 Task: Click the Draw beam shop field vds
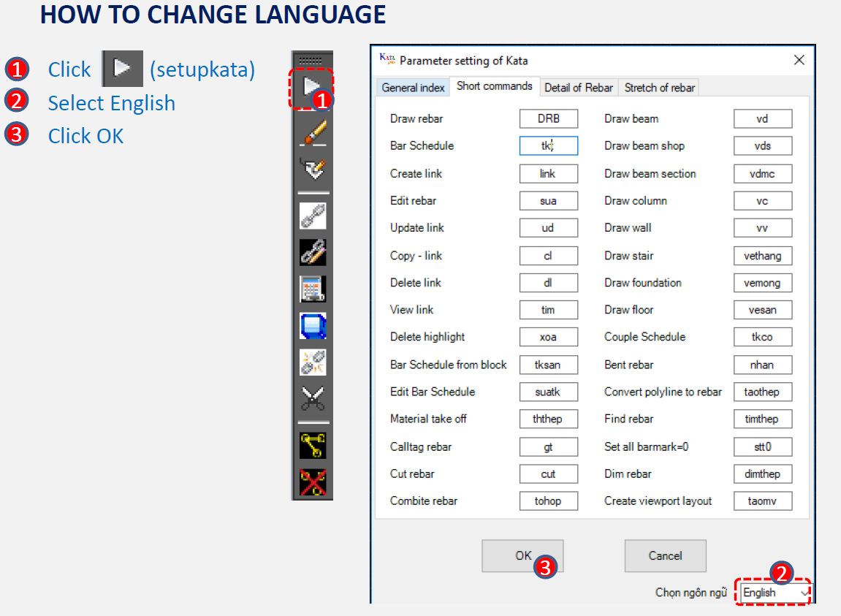tap(763, 145)
